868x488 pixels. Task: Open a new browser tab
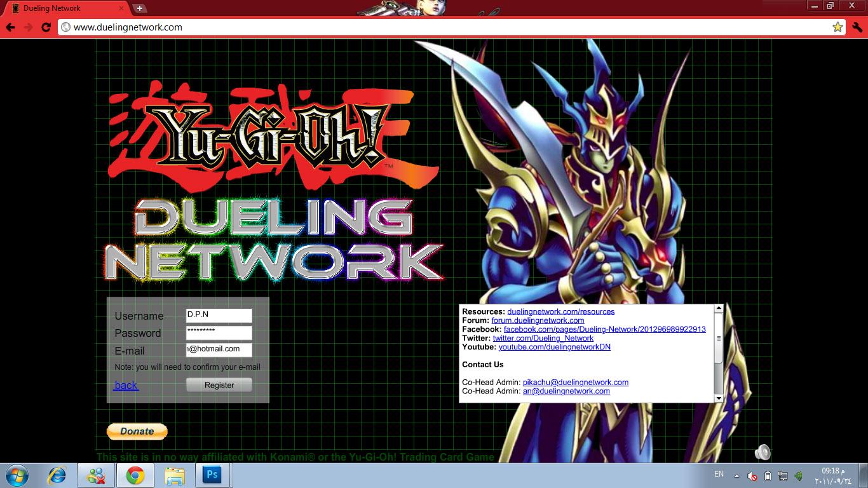click(140, 8)
